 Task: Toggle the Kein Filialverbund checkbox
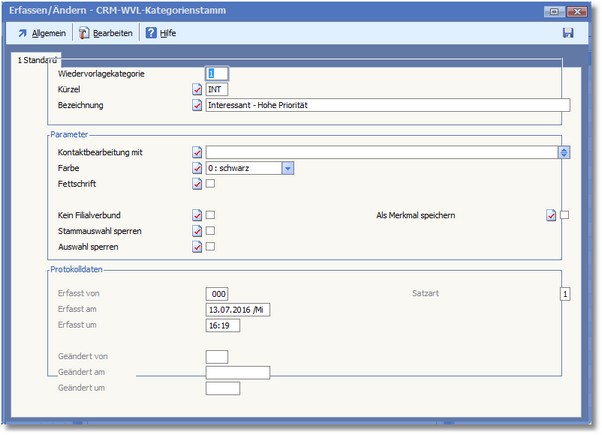click(211, 215)
